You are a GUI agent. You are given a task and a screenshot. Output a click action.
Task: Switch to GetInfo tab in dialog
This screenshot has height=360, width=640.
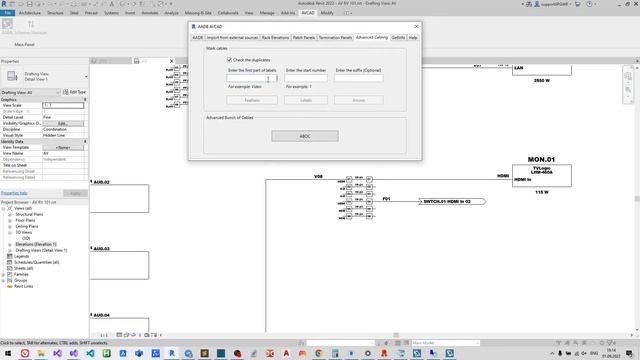tap(398, 38)
